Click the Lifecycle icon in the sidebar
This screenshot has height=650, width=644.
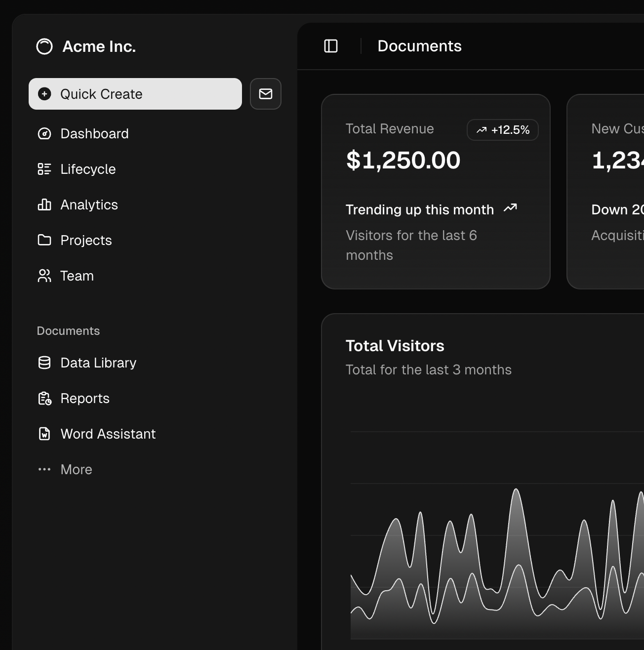44,169
